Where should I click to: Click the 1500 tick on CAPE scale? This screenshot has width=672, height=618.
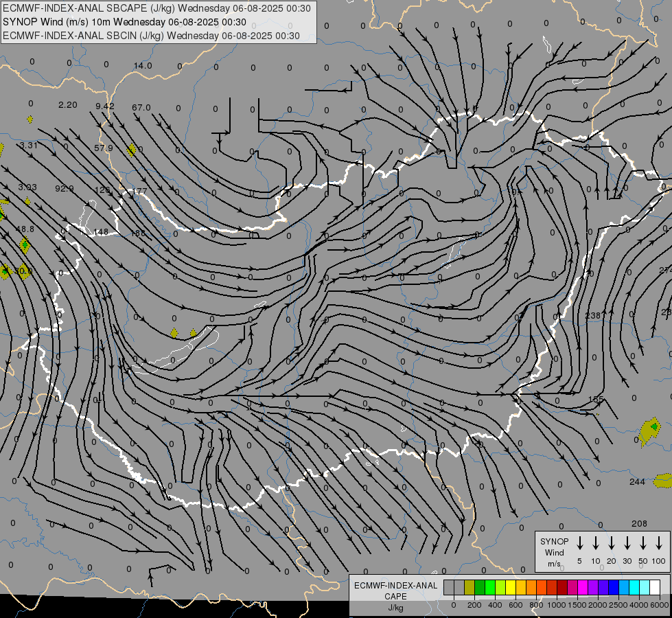pyautogui.click(x=577, y=605)
